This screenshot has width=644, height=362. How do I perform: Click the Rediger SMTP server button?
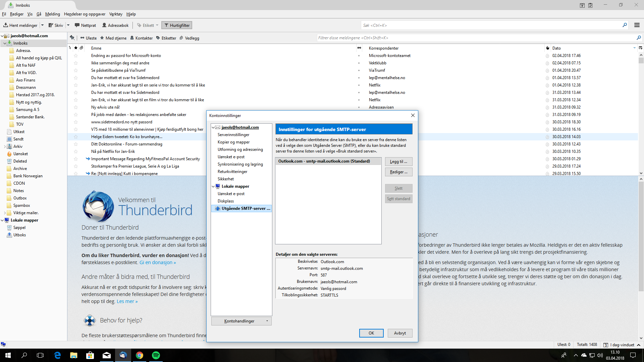coord(398,172)
